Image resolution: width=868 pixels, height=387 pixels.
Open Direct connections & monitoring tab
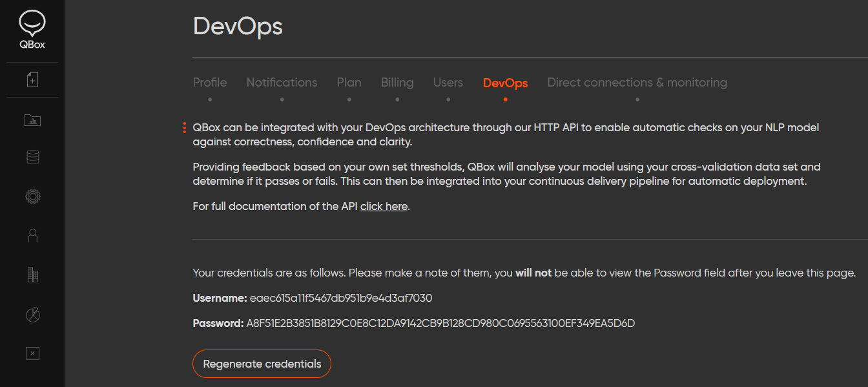(x=637, y=83)
